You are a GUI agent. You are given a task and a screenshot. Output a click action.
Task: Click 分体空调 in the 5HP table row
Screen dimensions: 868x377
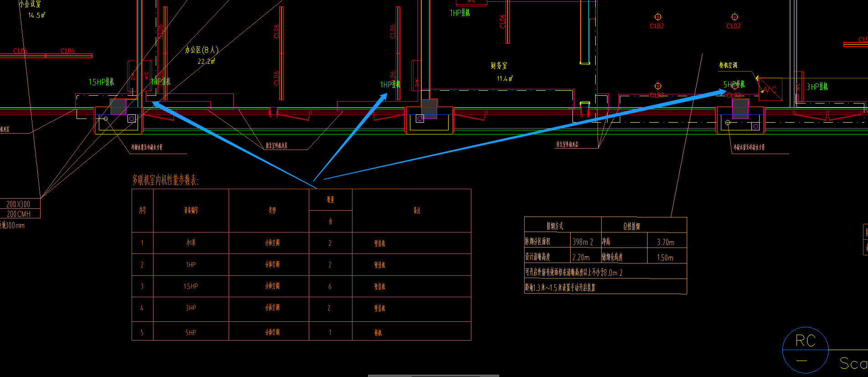272,332
